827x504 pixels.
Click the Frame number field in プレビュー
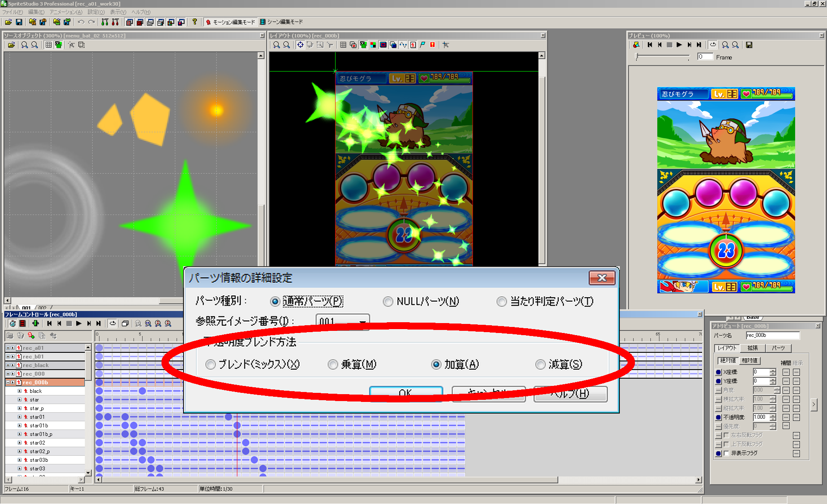[x=705, y=57]
